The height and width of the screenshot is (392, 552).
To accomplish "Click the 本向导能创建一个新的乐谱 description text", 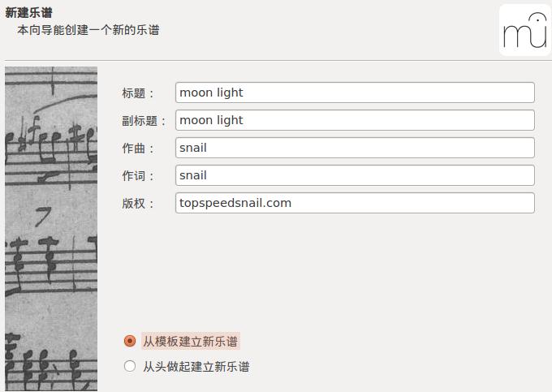I will [x=88, y=30].
